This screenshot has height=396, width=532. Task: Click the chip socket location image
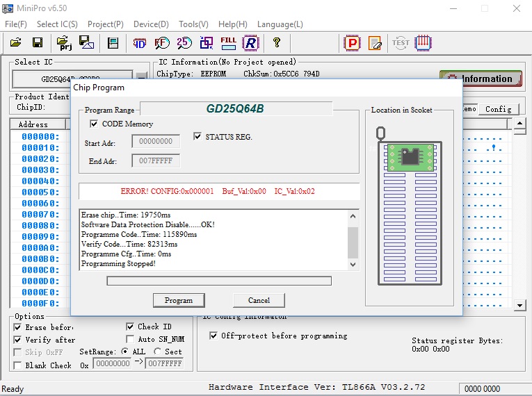click(x=410, y=206)
